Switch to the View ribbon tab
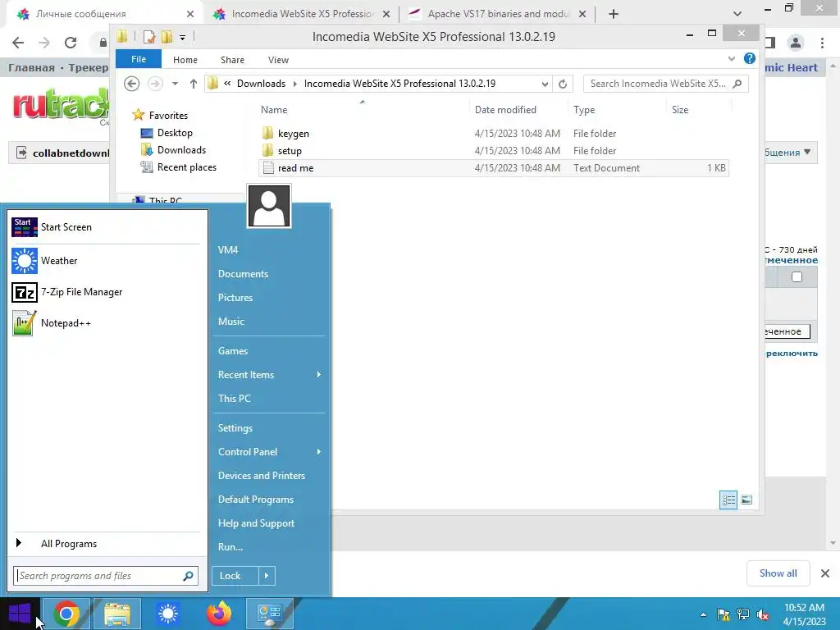 click(278, 60)
